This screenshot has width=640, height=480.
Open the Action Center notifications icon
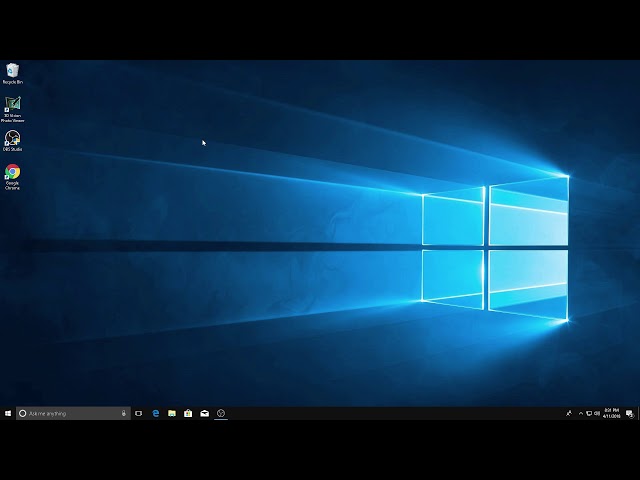click(x=630, y=413)
